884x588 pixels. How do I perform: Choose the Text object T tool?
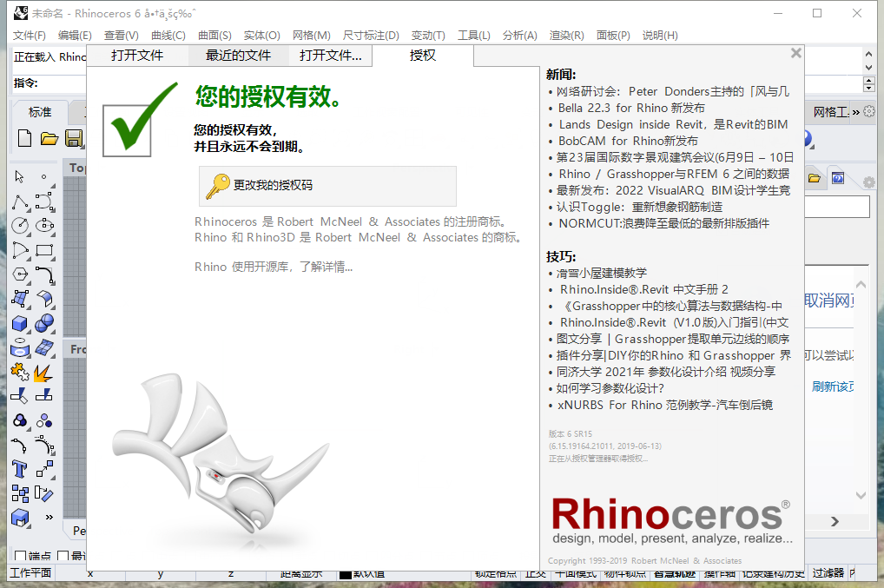click(20, 469)
